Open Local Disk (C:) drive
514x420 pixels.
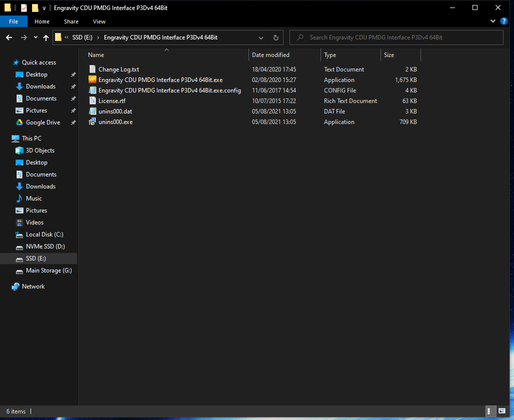coord(44,234)
